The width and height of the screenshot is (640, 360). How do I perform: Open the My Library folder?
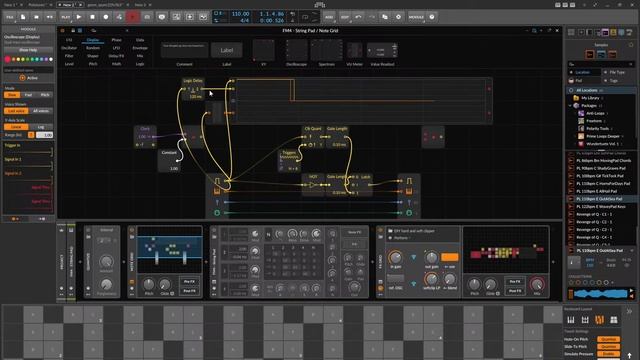(590, 98)
